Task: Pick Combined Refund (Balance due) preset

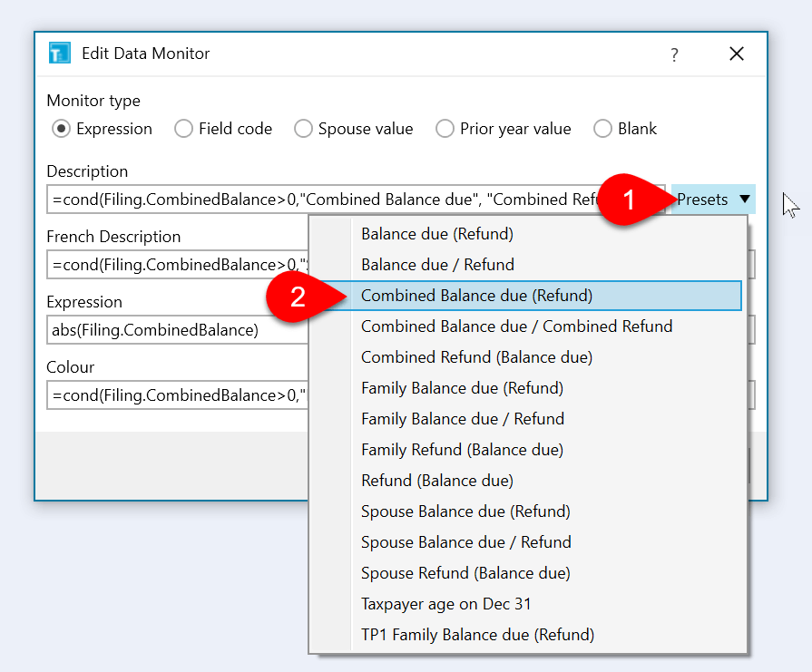Action: pyautogui.click(x=528, y=357)
